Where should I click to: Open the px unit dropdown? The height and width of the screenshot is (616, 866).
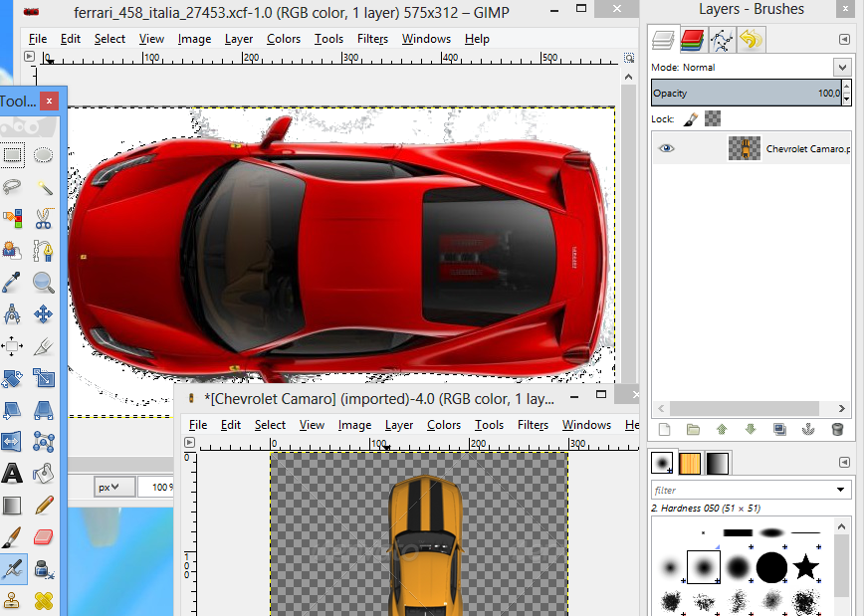coord(115,487)
